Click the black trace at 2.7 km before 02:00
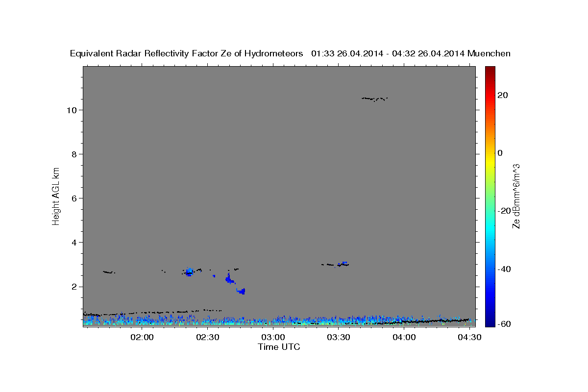Viewport: 588px width, 392px height. click(109, 272)
